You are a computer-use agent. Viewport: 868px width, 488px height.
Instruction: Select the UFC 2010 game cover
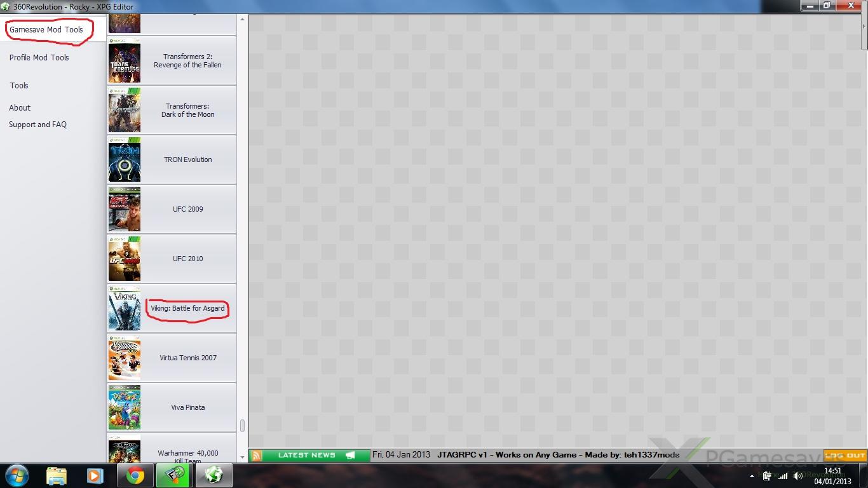pyautogui.click(x=125, y=259)
